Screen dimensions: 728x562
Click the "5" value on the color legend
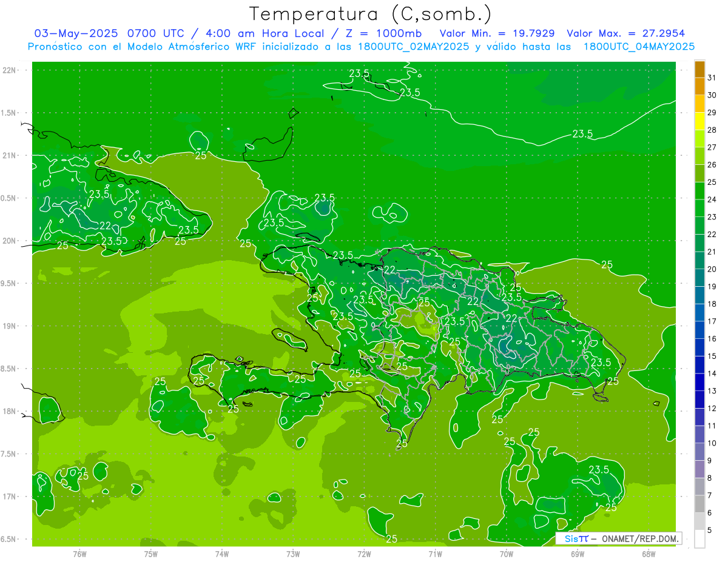click(709, 530)
